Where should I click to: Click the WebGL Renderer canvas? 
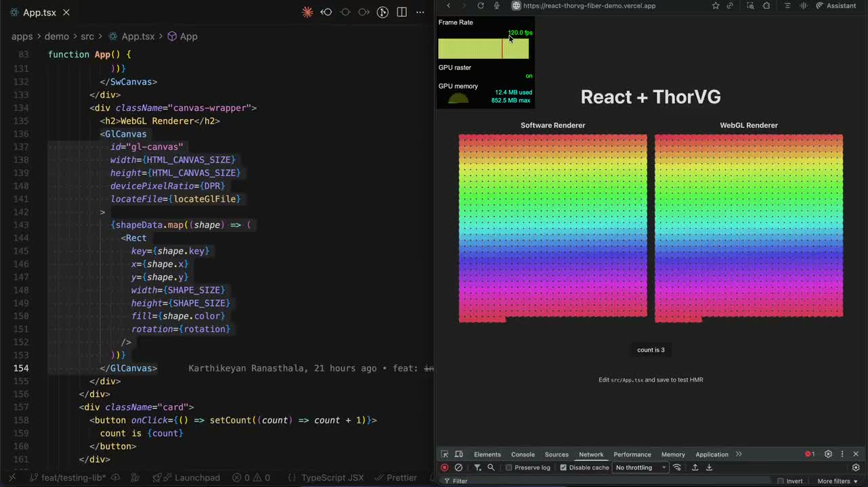point(749,228)
